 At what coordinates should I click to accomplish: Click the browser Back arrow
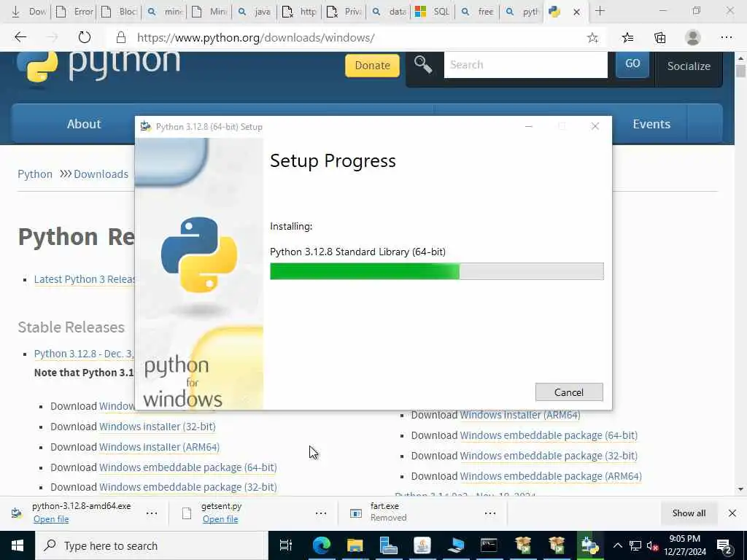coord(20,37)
